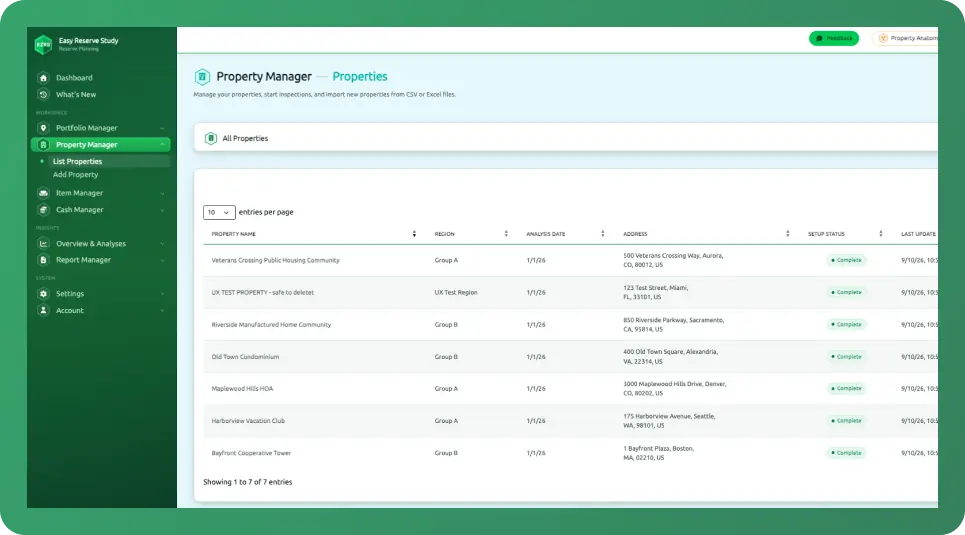Click address 175 Harborview Avenue, Seattle
This screenshot has height=535, width=965.
(x=669, y=421)
